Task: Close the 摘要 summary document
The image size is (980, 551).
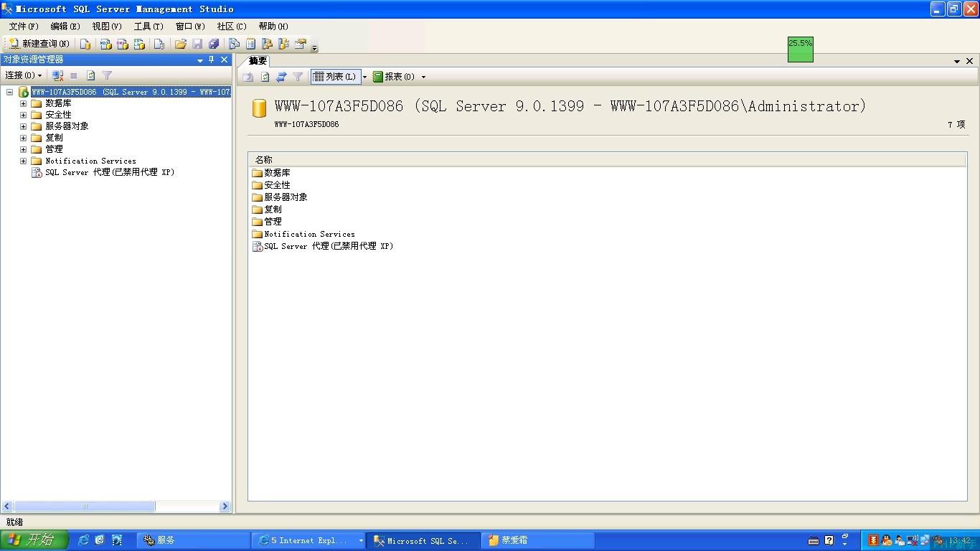Action: coord(969,61)
